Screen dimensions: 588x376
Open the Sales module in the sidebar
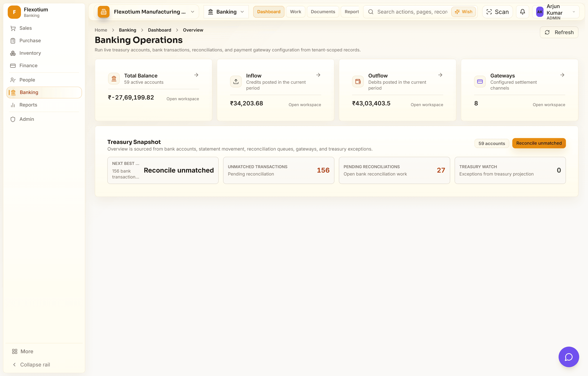(x=44, y=28)
